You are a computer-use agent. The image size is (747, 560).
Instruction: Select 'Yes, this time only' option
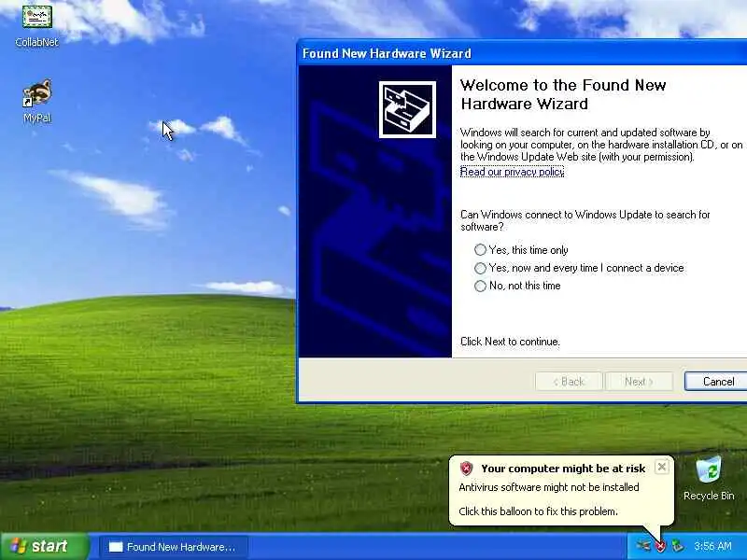[x=521, y=250]
